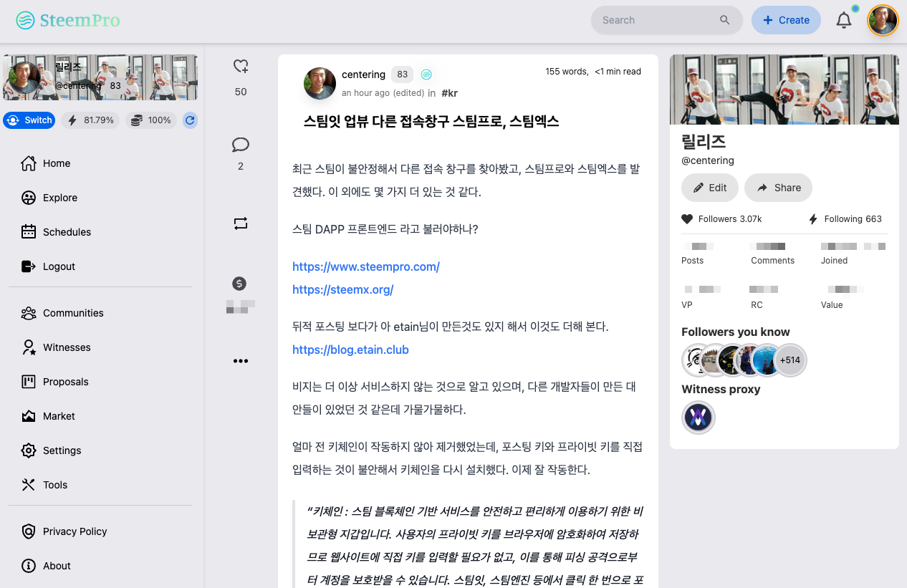Click the RC stat label

click(x=757, y=305)
